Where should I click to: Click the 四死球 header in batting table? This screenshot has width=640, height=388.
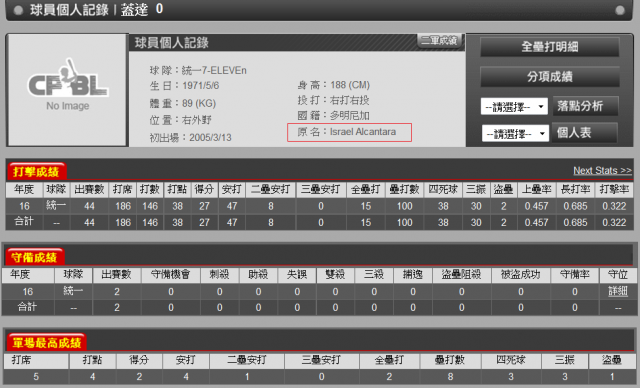point(443,189)
